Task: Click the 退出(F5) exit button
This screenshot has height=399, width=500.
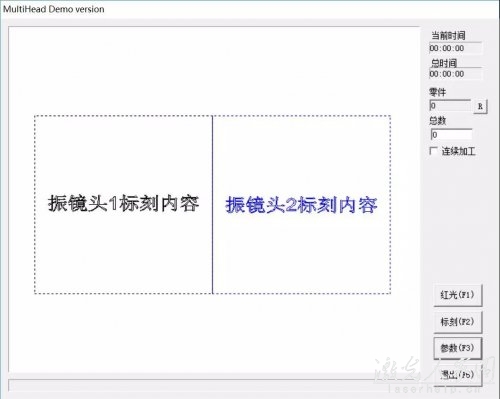Action: [x=458, y=375]
